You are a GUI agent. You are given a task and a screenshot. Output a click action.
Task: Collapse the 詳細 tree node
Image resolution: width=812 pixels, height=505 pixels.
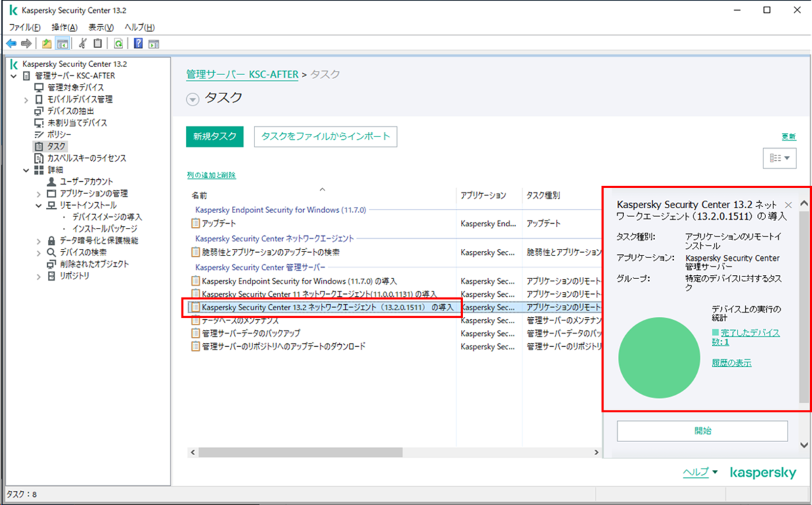[x=26, y=170]
